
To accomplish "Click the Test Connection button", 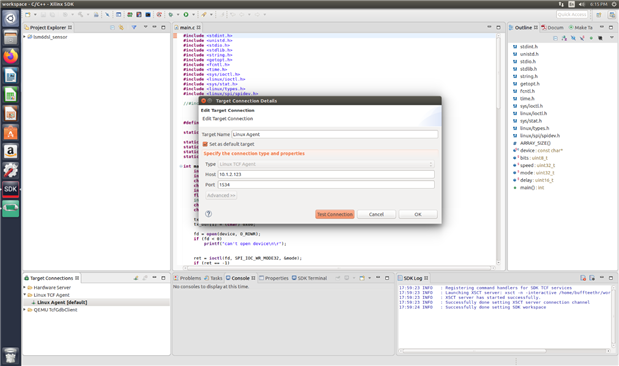I will (x=335, y=214).
